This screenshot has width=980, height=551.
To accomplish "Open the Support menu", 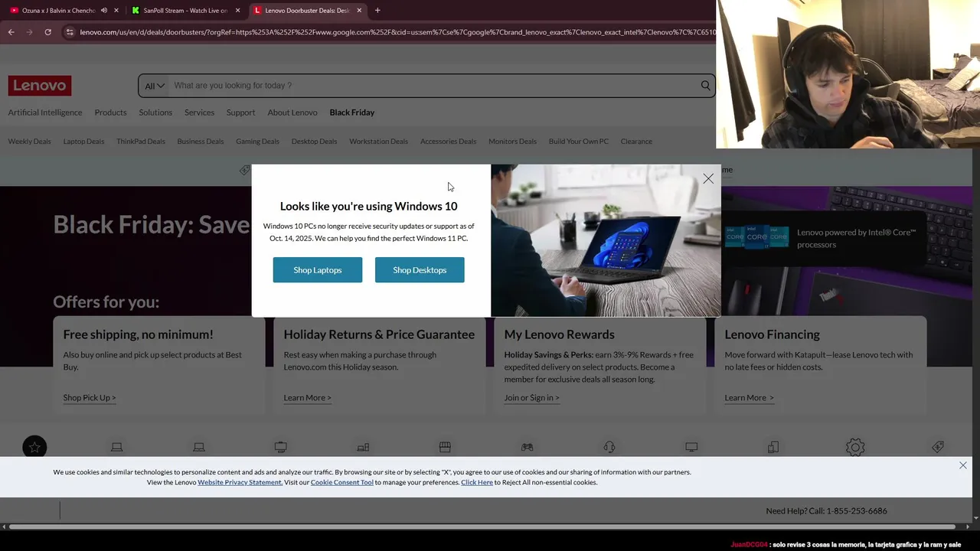I will (240, 112).
